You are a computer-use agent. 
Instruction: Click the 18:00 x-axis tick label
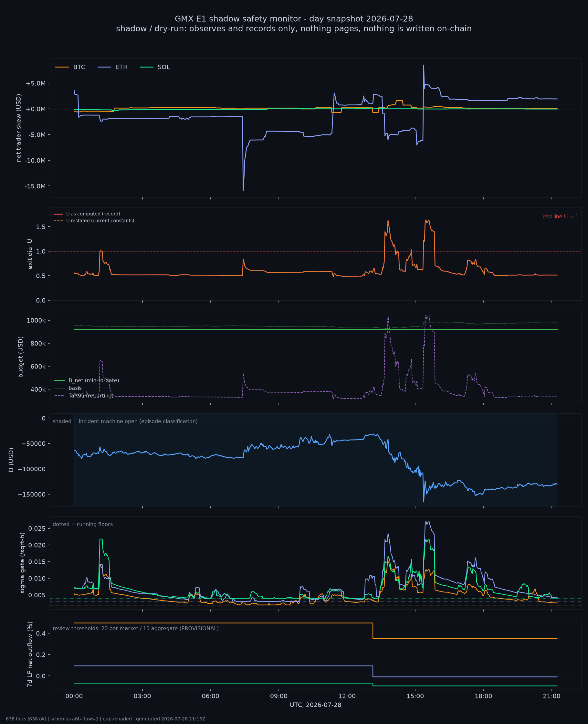point(483,696)
